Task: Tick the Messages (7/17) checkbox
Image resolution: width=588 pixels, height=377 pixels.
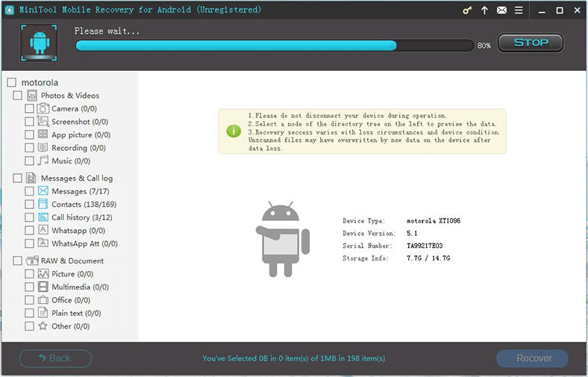Action: pos(29,191)
